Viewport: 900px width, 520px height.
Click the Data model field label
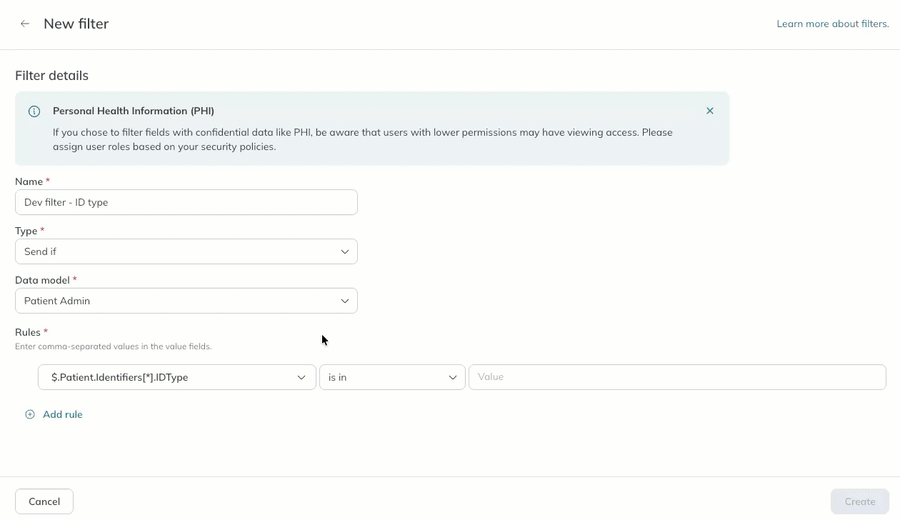[x=42, y=280]
